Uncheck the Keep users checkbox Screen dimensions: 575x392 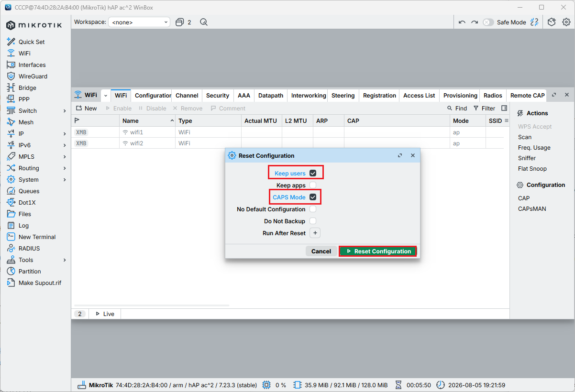pyautogui.click(x=313, y=173)
